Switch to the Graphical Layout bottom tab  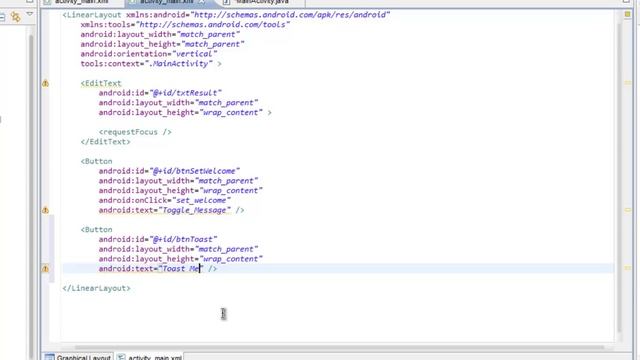tap(78, 357)
